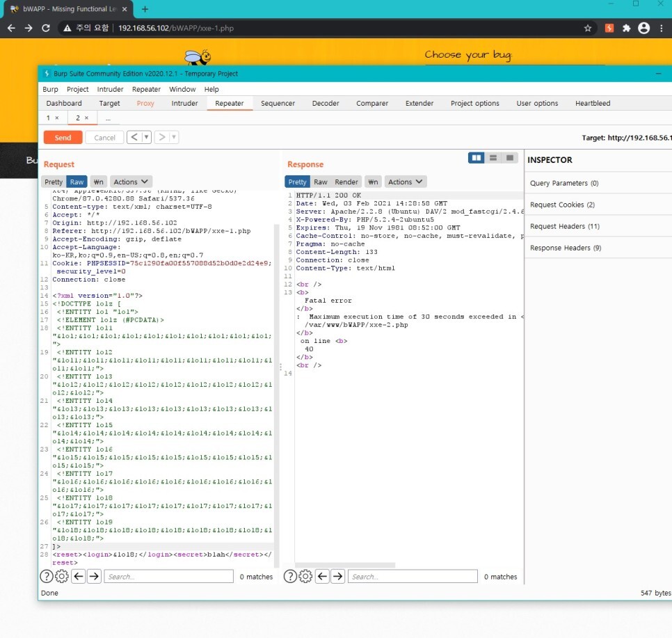Image resolution: width=672 pixels, height=638 pixels.
Task: Open previous history dropdown arrow
Action: tap(146, 137)
